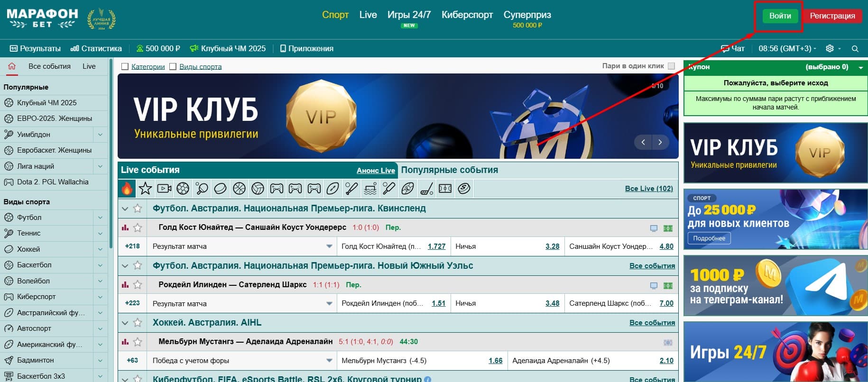Viewport: 868px width, 382px height.
Task: Select the volleyball icon in live filter bar
Action: (258, 189)
